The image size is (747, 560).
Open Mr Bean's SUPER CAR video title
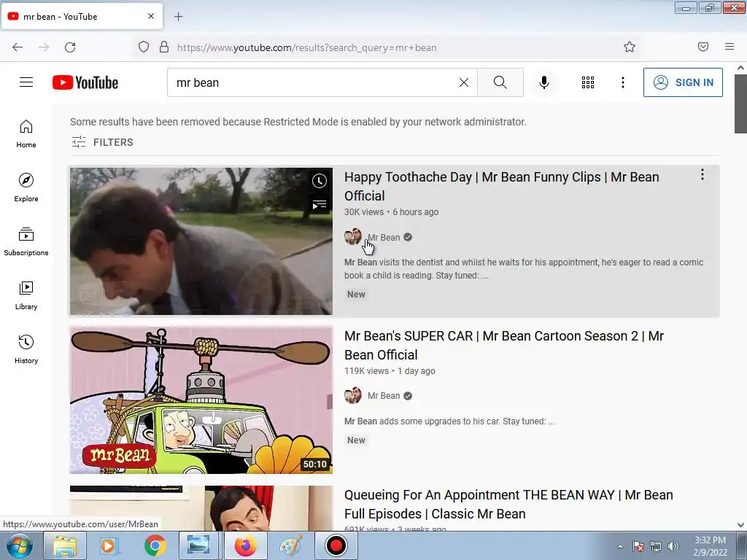[504, 345]
